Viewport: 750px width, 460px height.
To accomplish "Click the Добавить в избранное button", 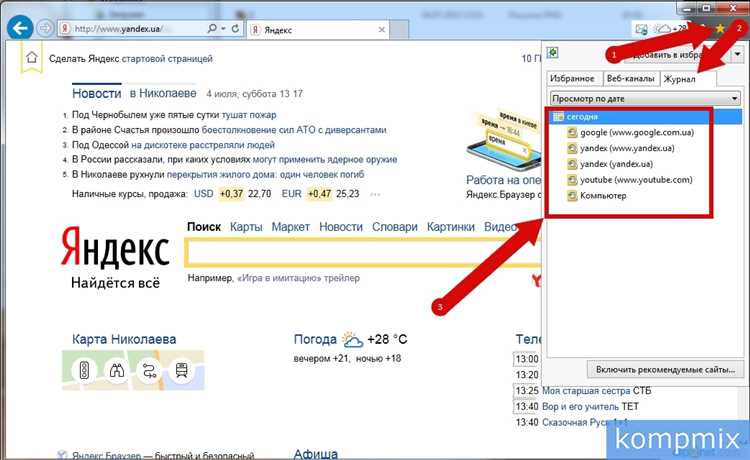I will coord(675,55).
